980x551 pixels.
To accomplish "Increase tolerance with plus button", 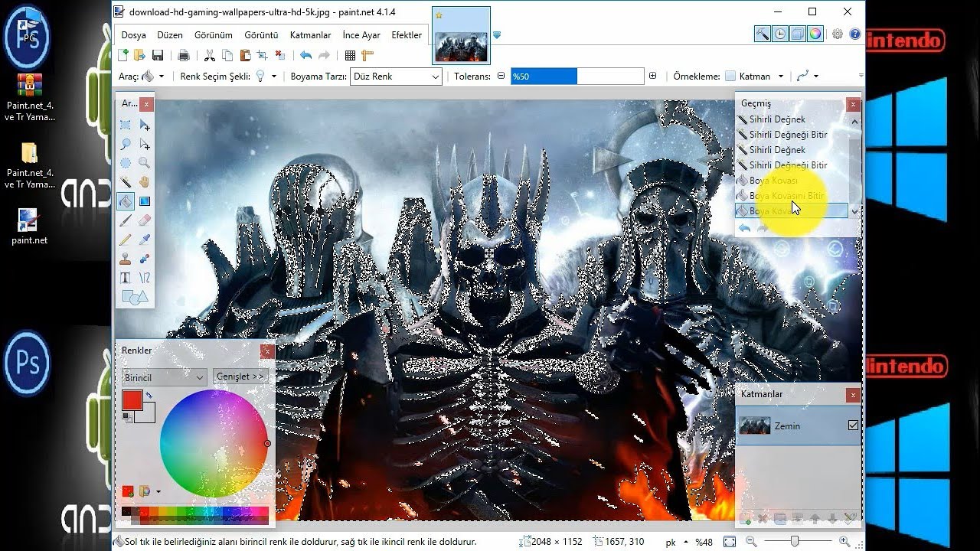I will tap(652, 76).
